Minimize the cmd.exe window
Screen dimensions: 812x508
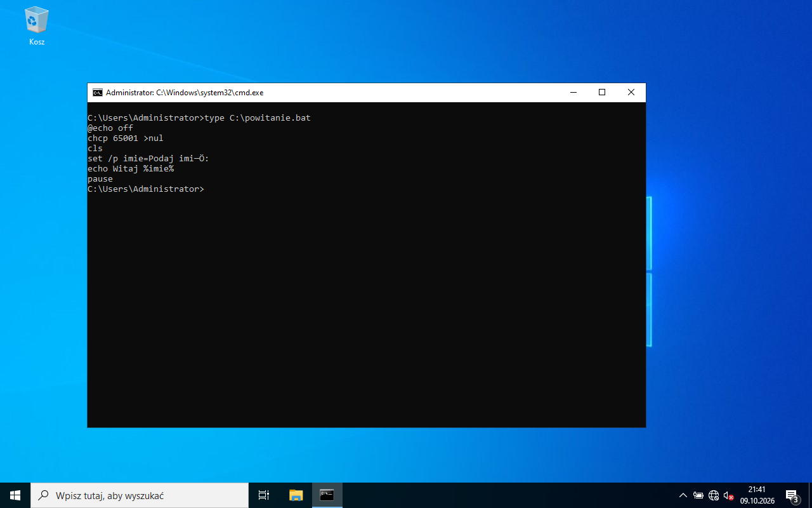573,93
